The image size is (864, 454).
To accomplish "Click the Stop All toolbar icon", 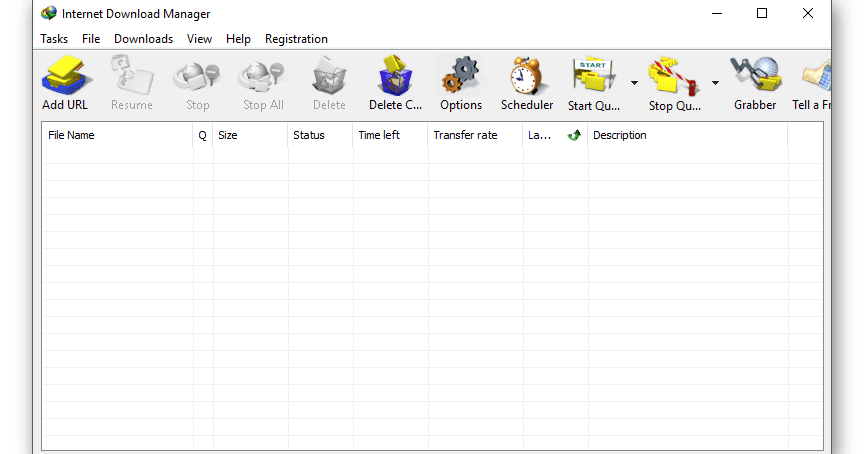I will tap(262, 77).
